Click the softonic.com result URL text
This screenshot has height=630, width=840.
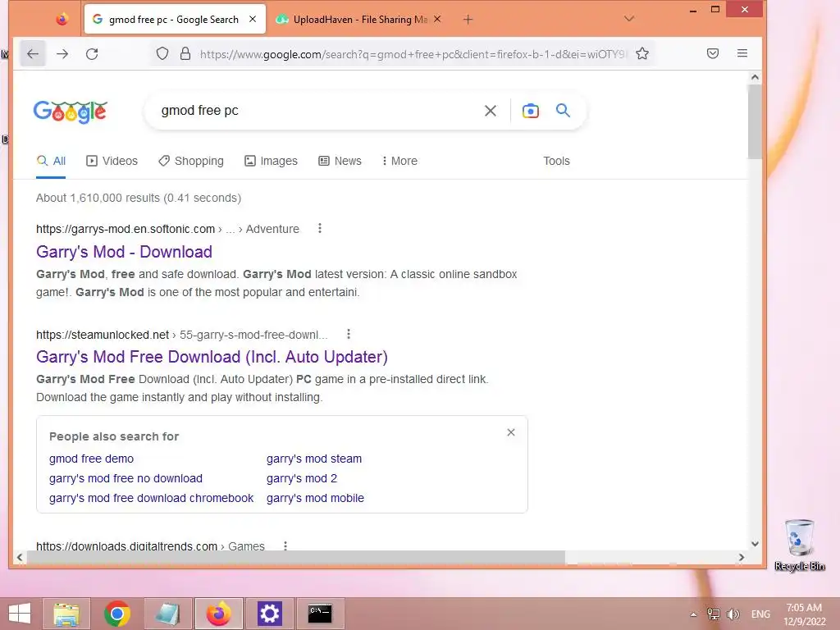[x=126, y=229]
